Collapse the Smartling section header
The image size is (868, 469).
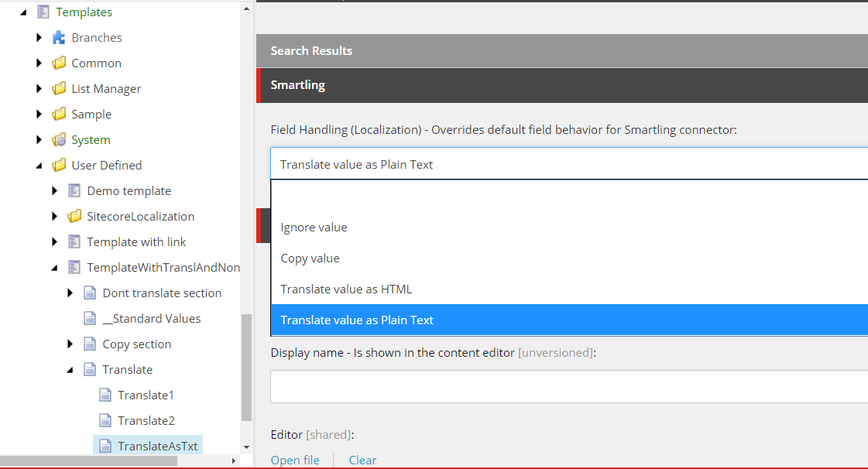click(562, 85)
